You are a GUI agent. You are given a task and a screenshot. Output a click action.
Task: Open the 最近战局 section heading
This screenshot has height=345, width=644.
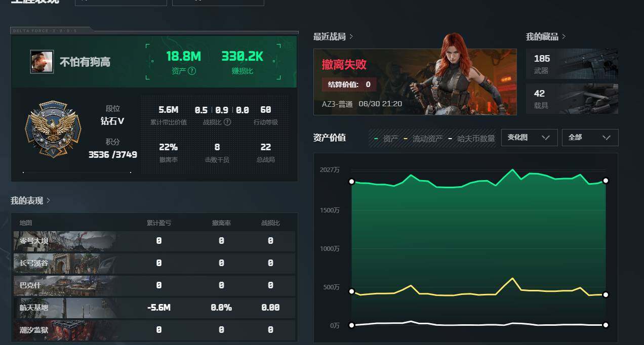point(329,36)
